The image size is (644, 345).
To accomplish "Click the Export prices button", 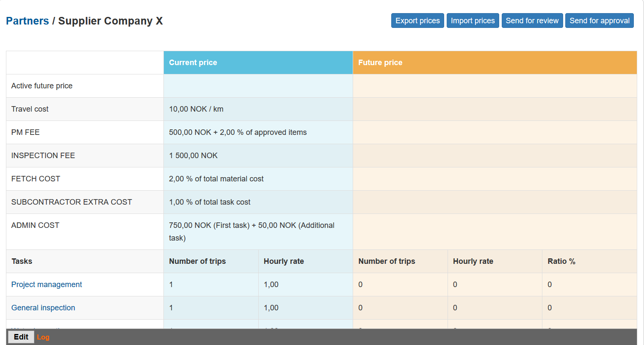I will (x=417, y=21).
